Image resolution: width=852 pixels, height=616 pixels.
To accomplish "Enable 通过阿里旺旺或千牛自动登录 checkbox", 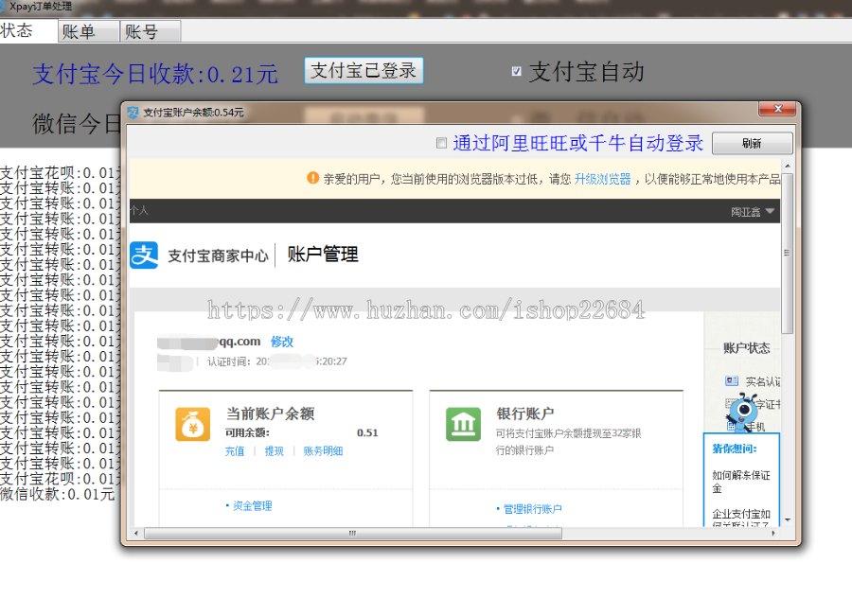I will (441, 143).
